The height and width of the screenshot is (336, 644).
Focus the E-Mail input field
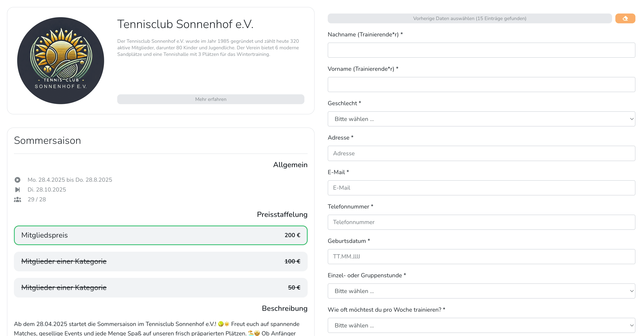coord(481,188)
